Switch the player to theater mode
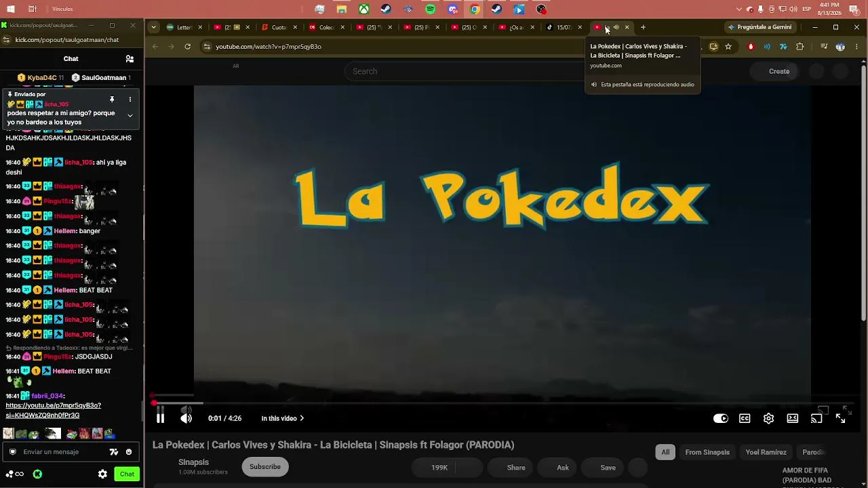Image resolution: width=868 pixels, height=488 pixels. tap(793, 418)
